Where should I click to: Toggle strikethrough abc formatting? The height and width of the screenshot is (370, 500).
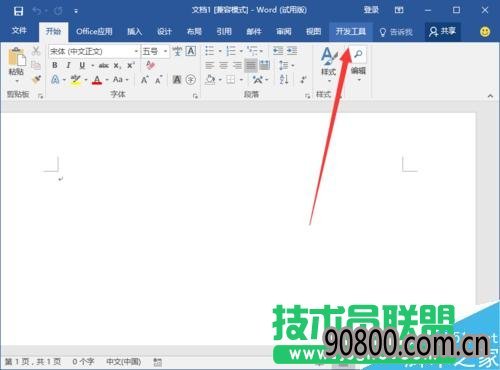(x=104, y=66)
